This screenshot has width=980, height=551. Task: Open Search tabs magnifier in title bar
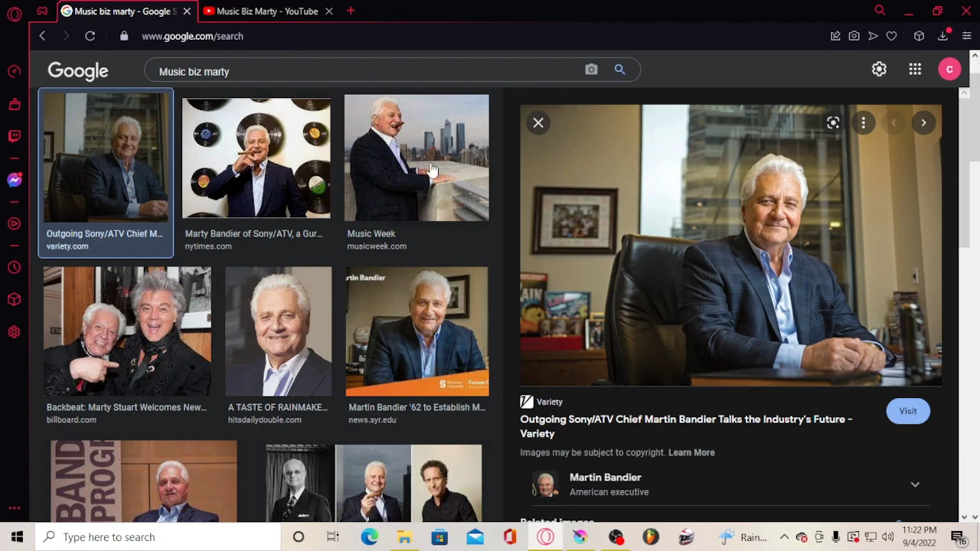[x=880, y=11]
